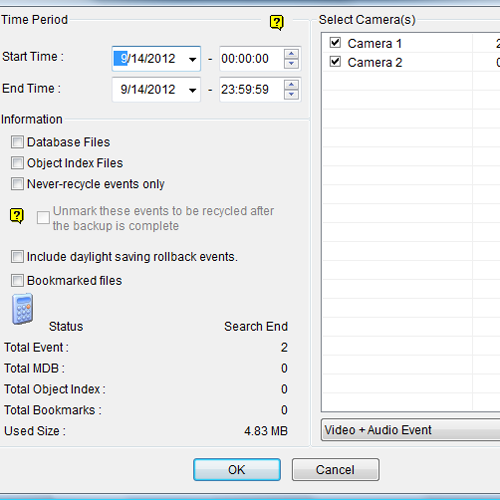Enable Include daylight saving rollback events
This screenshot has width=500, height=500.
pos(17,257)
